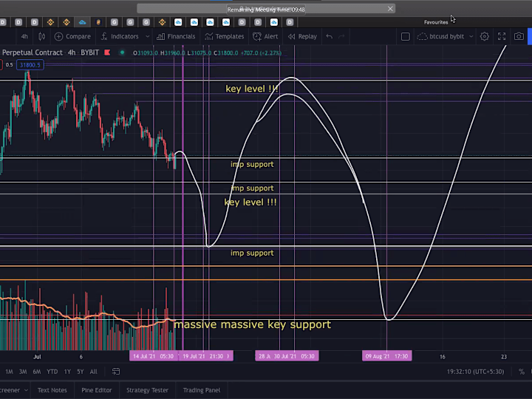Show All date range
The width and height of the screenshot is (532, 399).
pos(93,372)
